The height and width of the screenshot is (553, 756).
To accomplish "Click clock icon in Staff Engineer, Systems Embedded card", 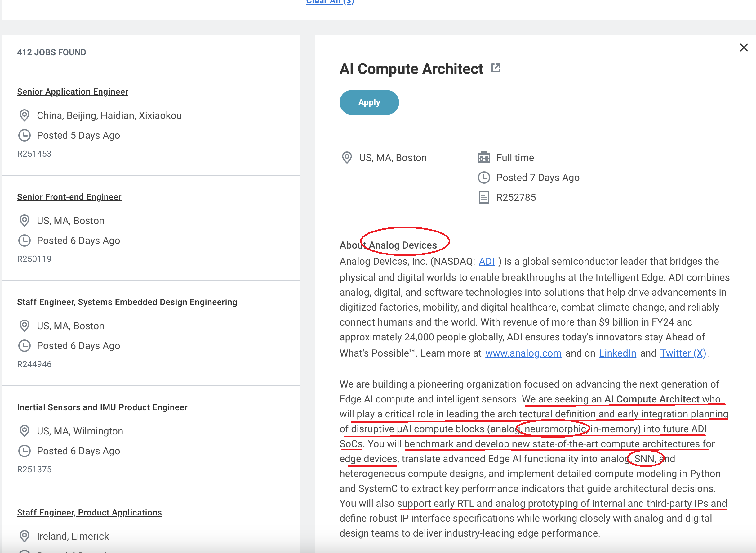I will (x=24, y=345).
